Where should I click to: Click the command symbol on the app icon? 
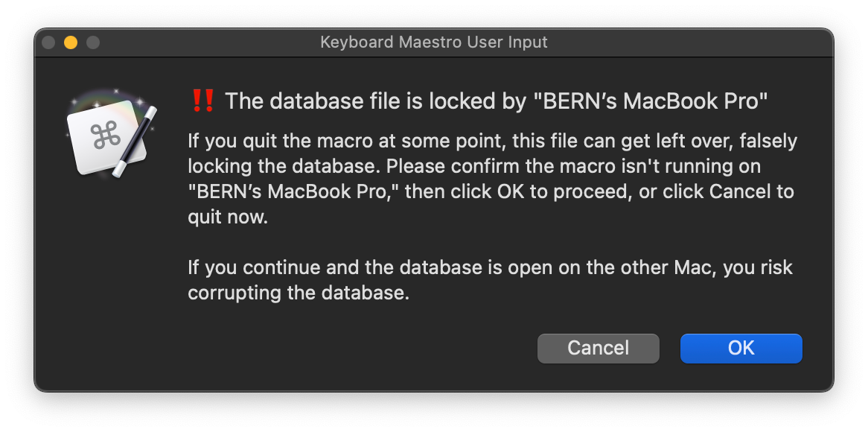105,136
